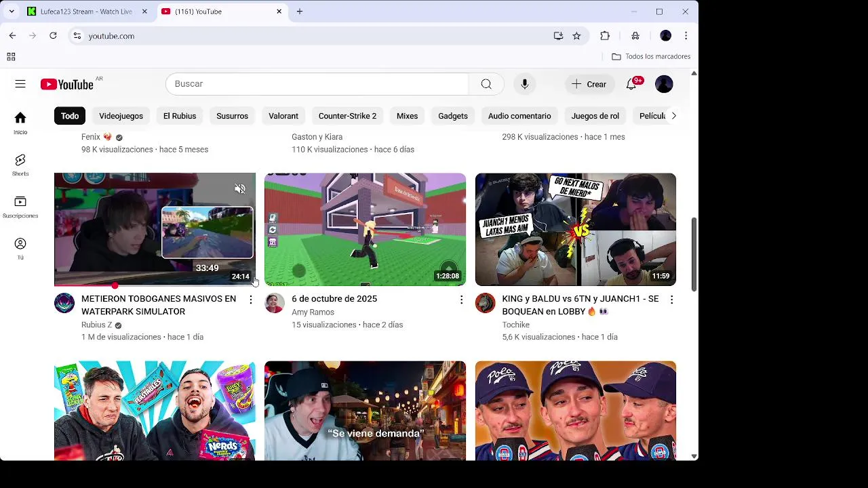Open the candy Nerds video thumbnail
Image resolution: width=868 pixels, height=488 pixels.
coord(155,411)
